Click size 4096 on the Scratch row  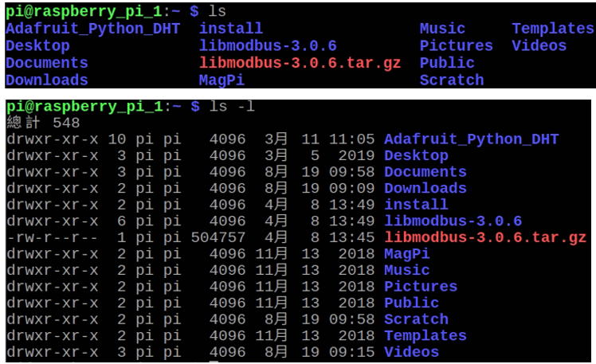point(227,319)
